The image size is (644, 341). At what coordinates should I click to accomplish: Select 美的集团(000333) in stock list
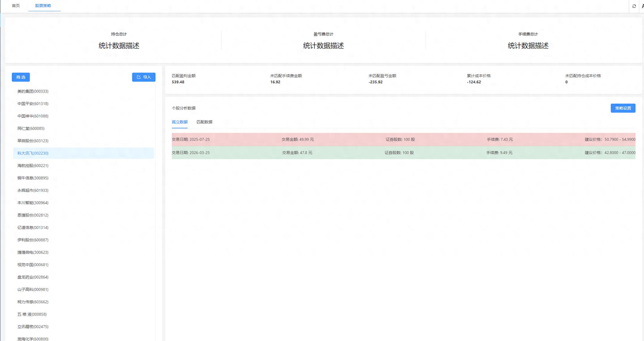pos(33,91)
